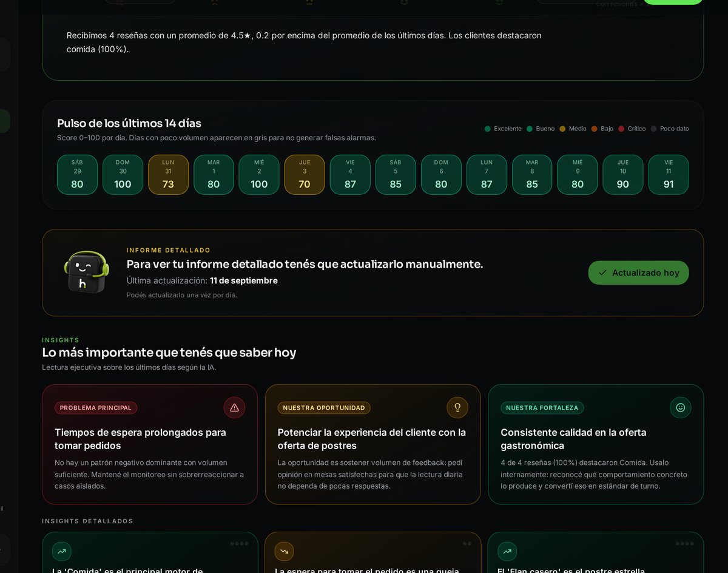
Task: Click the Poco dato legend dot
Action: click(653, 129)
